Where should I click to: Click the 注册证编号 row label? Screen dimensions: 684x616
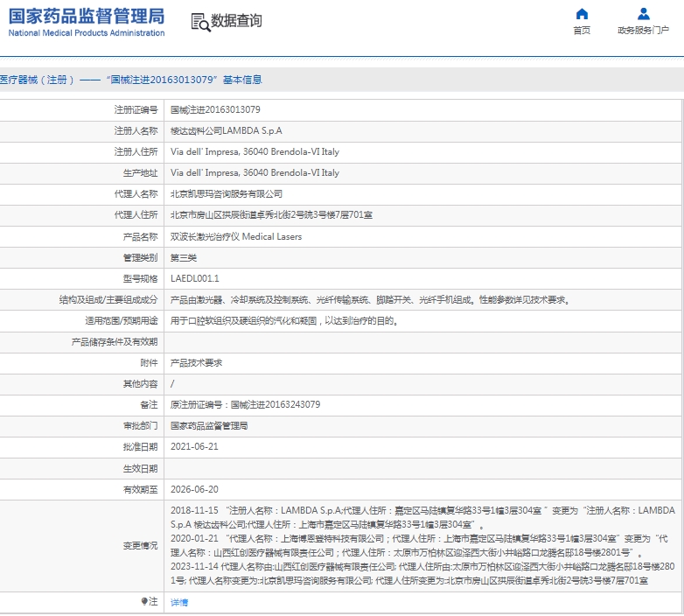136,109
